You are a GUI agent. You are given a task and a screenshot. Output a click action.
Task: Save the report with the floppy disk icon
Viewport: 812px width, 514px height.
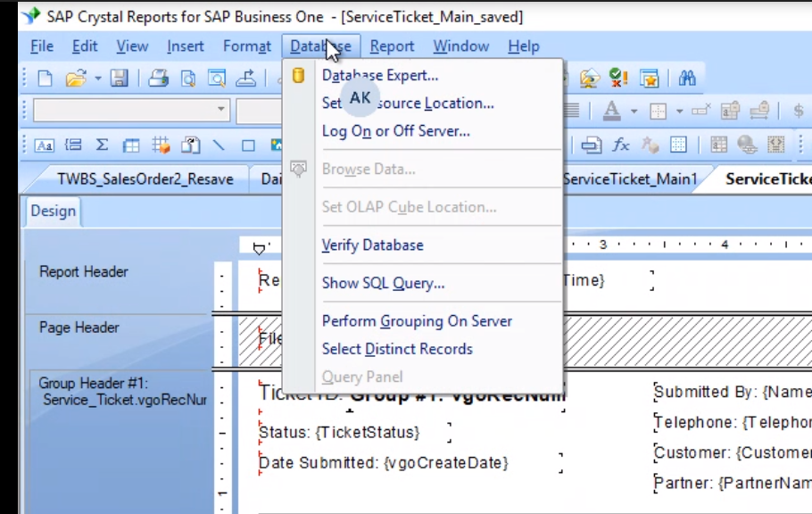click(x=119, y=79)
